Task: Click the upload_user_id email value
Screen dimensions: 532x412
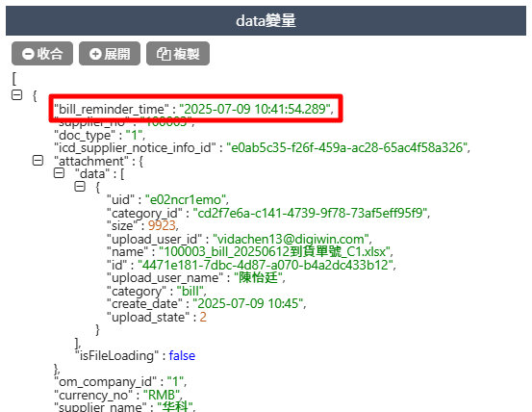Action: click(291, 239)
